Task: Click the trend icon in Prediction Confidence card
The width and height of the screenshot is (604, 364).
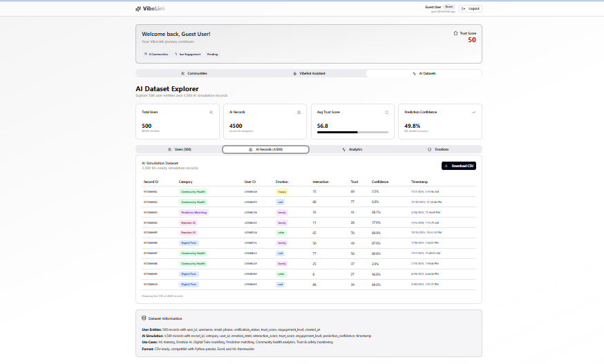Action: coord(474,112)
